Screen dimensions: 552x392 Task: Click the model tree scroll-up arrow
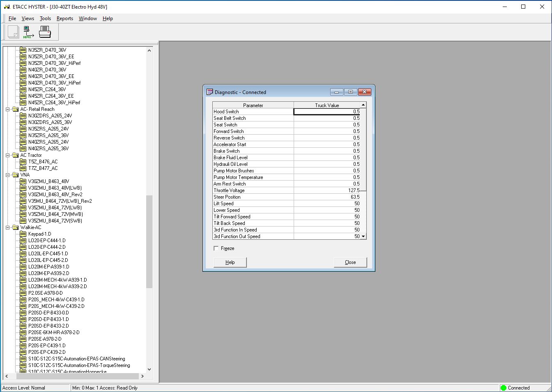pyautogui.click(x=149, y=50)
